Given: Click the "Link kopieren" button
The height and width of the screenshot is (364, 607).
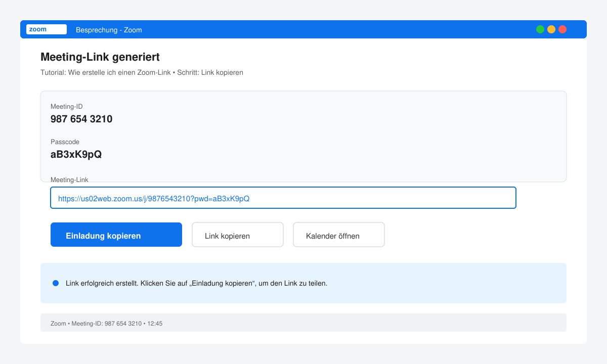Looking at the screenshot, I should [x=238, y=235].
